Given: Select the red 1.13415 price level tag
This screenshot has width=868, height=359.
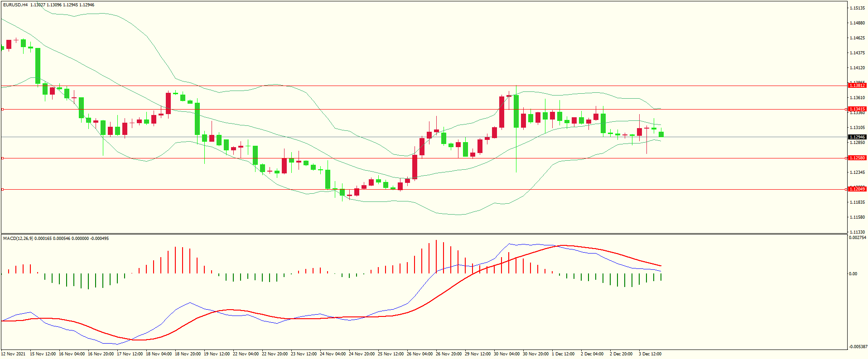Looking at the screenshot, I should pos(857,109).
